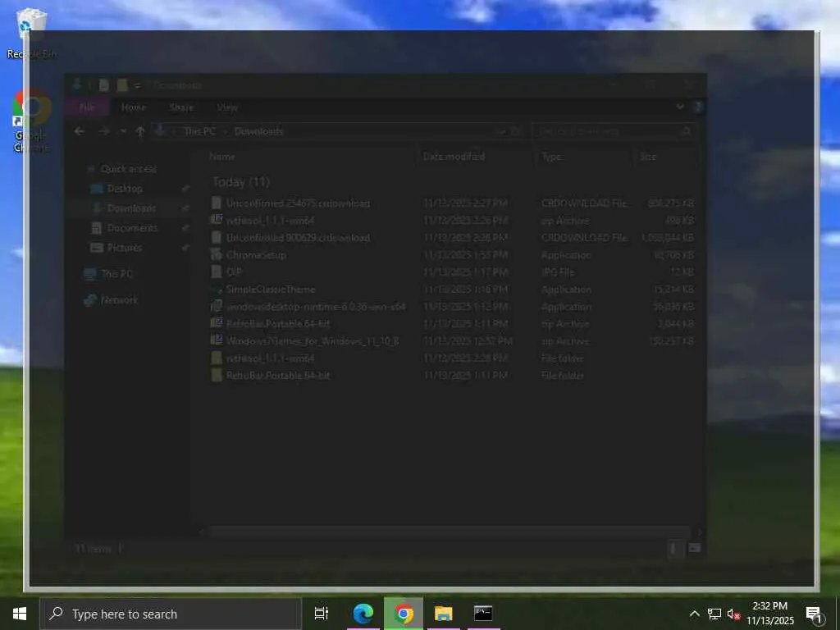The height and width of the screenshot is (630, 840).
Task: Click the Type here to search box
Action: tap(171, 614)
